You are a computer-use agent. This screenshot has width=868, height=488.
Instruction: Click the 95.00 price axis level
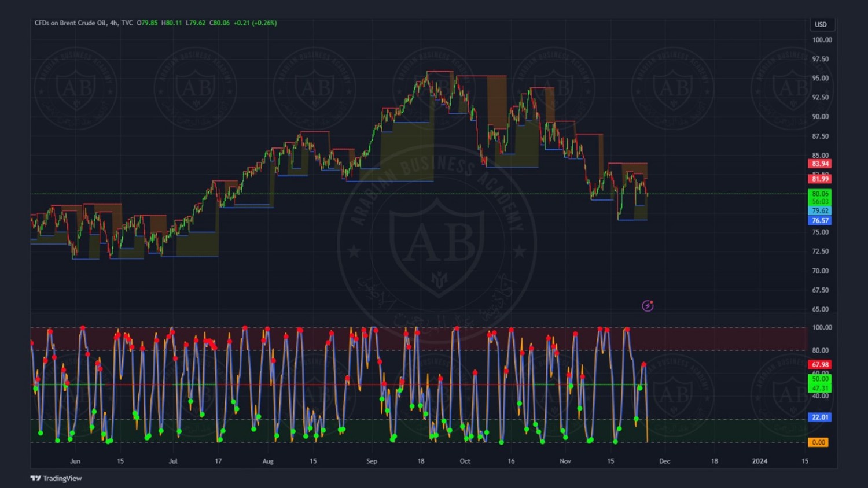[x=820, y=78]
